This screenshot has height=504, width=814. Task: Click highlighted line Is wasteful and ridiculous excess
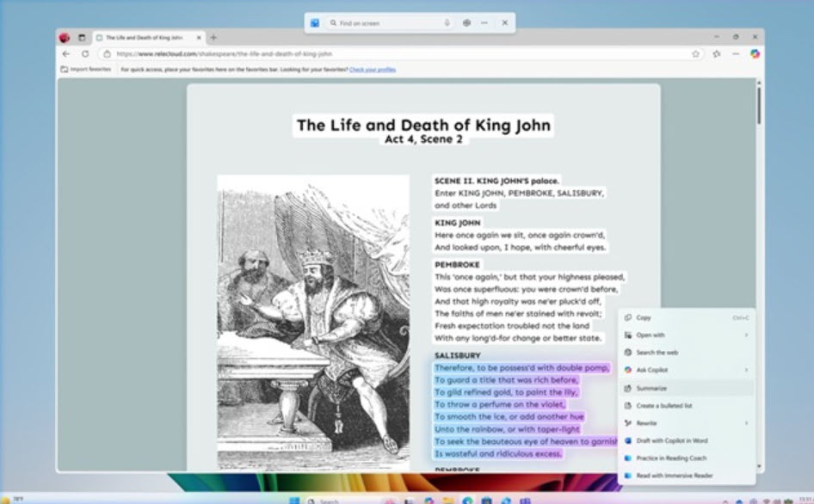pyautogui.click(x=498, y=453)
